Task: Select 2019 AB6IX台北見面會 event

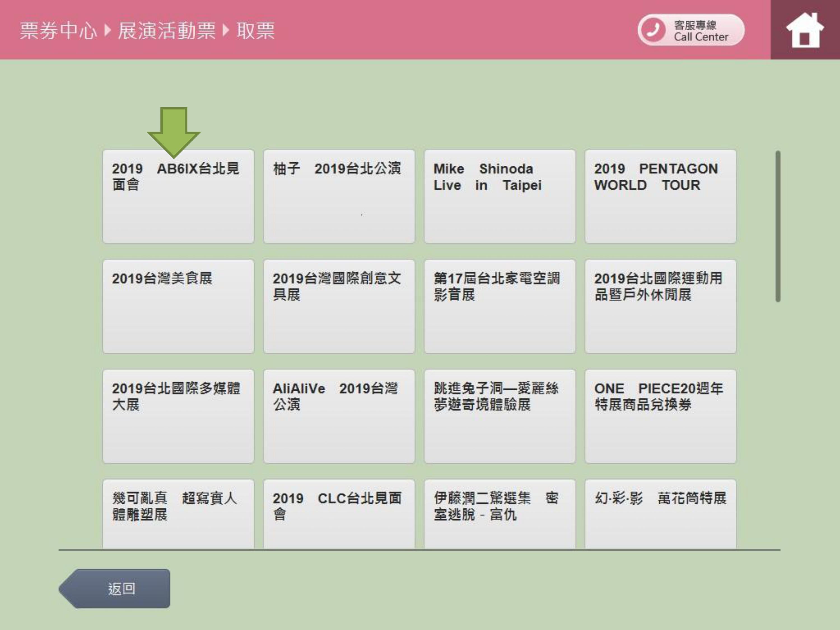Action: [178, 196]
